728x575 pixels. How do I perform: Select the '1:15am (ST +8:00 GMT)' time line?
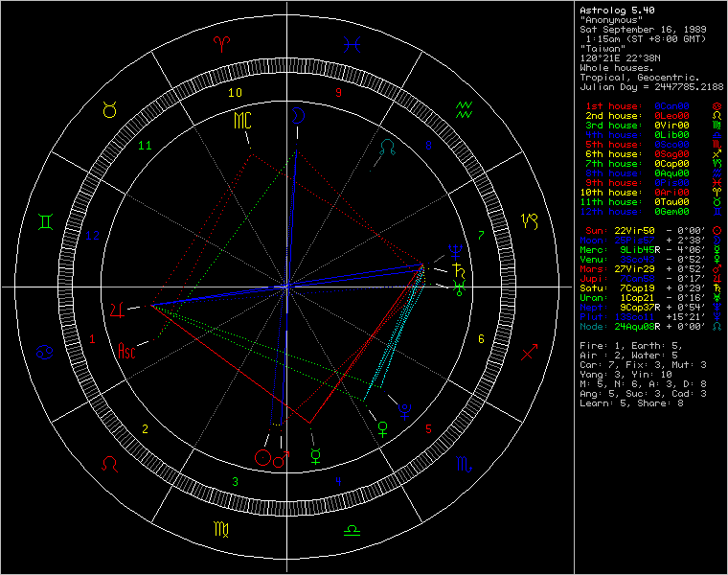tap(646, 39)
